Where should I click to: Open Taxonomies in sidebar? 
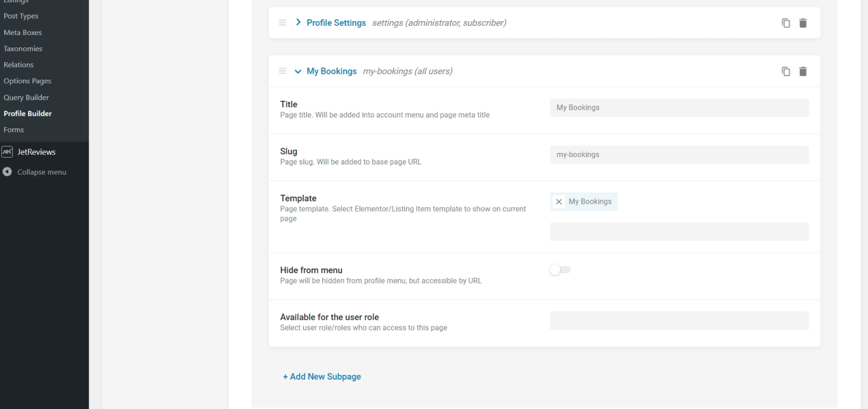tap(23, 49)
